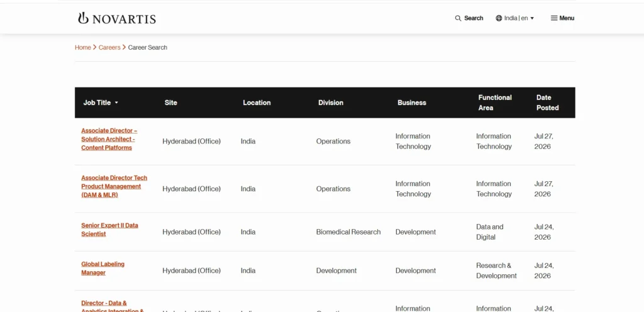Click the Division column header
Image resolution: width=644 pixels, height=312 pixels.
pos(331,103)
